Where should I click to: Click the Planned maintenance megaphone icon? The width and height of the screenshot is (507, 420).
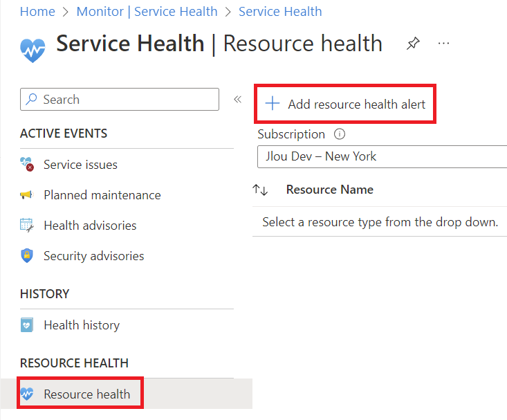(x=27, y=195)
